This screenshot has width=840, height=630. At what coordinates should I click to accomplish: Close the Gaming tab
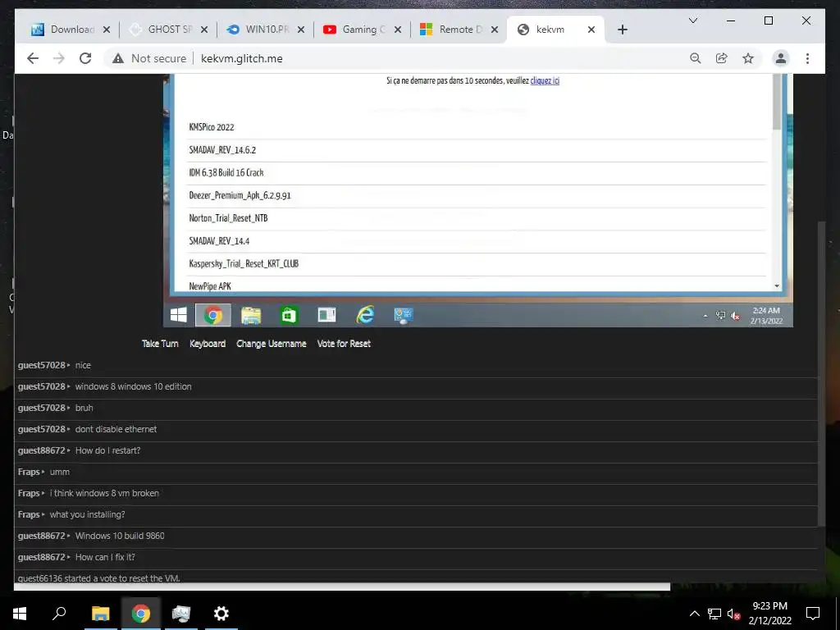click(398, 30)
